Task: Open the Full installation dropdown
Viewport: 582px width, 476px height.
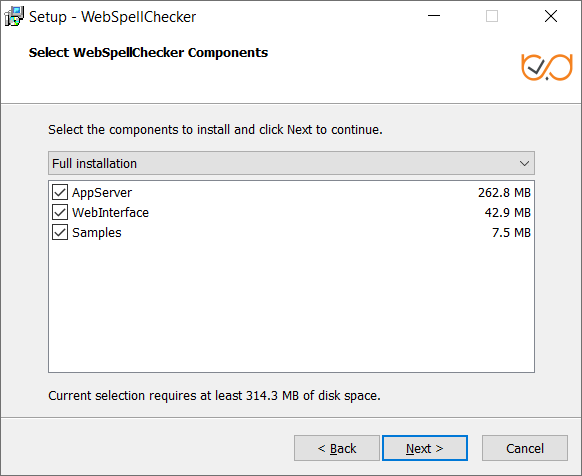Action: click(291, 163)
